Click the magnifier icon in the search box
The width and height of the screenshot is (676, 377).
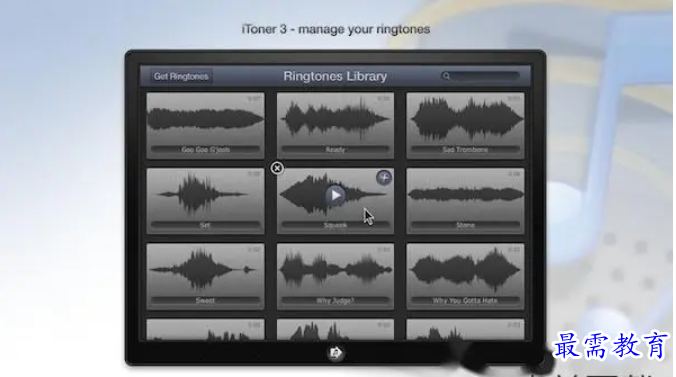point(446,76)
